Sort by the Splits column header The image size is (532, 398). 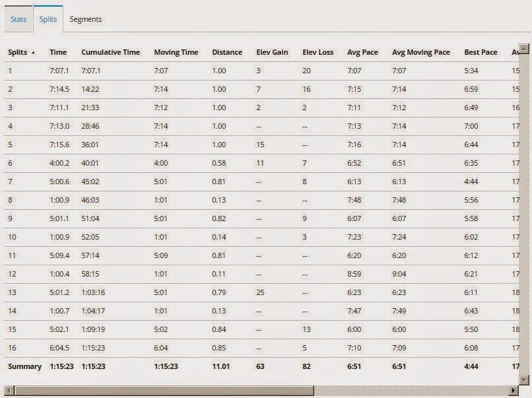point(18,52)
